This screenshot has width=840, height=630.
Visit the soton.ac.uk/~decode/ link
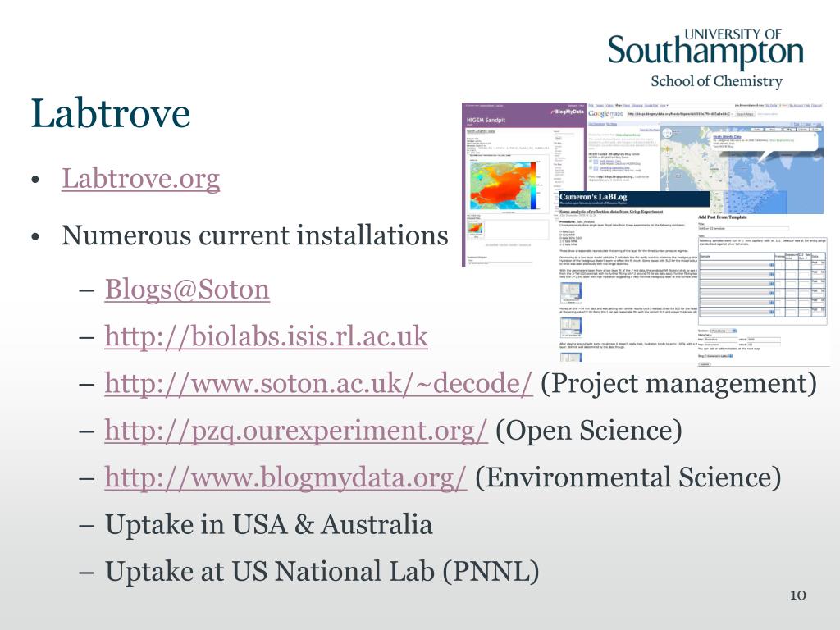[x=319, y=384]
